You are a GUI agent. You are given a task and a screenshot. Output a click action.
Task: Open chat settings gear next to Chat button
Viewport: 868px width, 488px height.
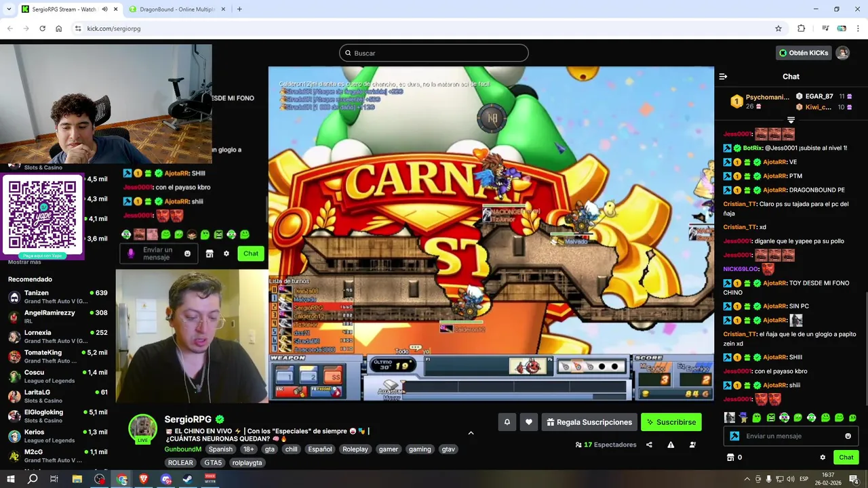[x=823, y=457]
